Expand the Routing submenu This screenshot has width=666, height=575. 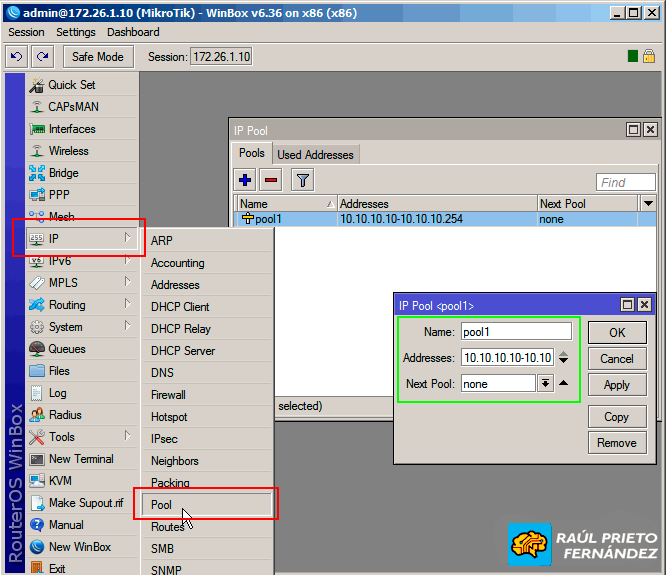tap(67, 305)
